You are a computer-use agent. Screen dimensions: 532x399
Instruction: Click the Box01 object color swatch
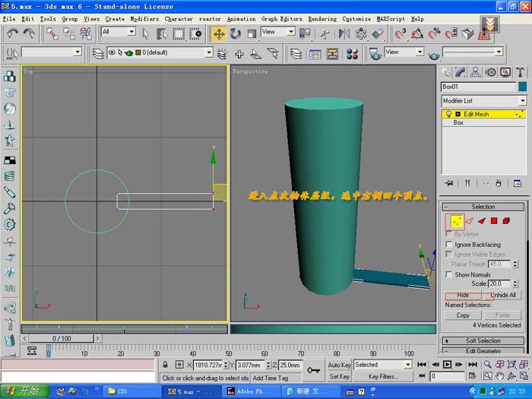click(523, 87)
